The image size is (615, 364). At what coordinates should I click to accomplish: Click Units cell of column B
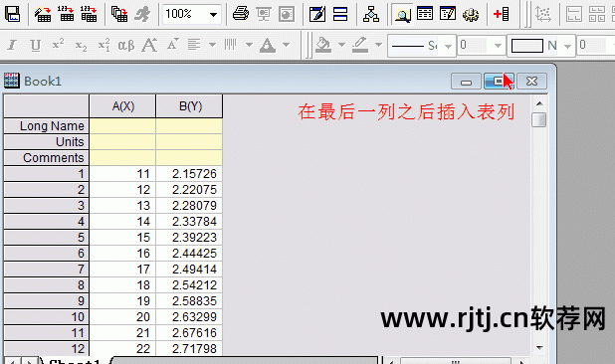click(x=189, y=142)
